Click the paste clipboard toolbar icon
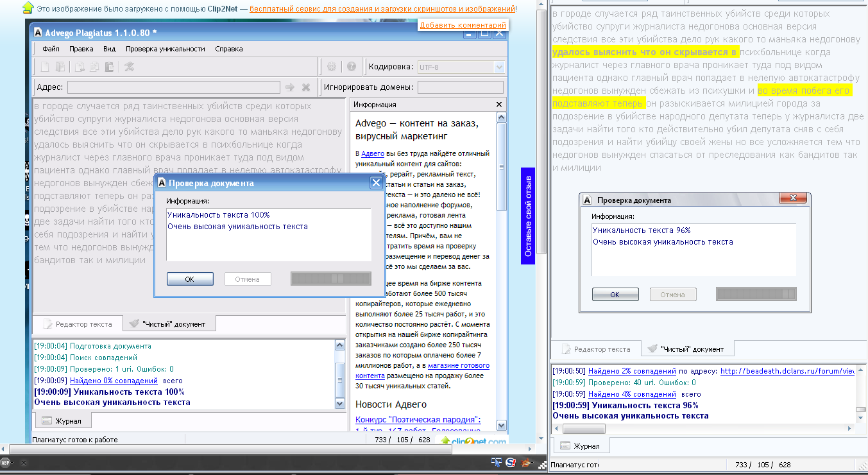 (x=109, y=67)
